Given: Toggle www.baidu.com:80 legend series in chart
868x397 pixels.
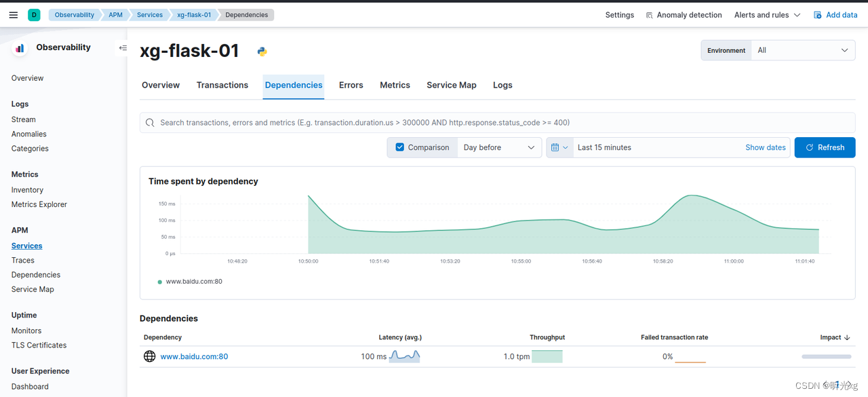Looking at the screenshot, I should coord(193,282).
